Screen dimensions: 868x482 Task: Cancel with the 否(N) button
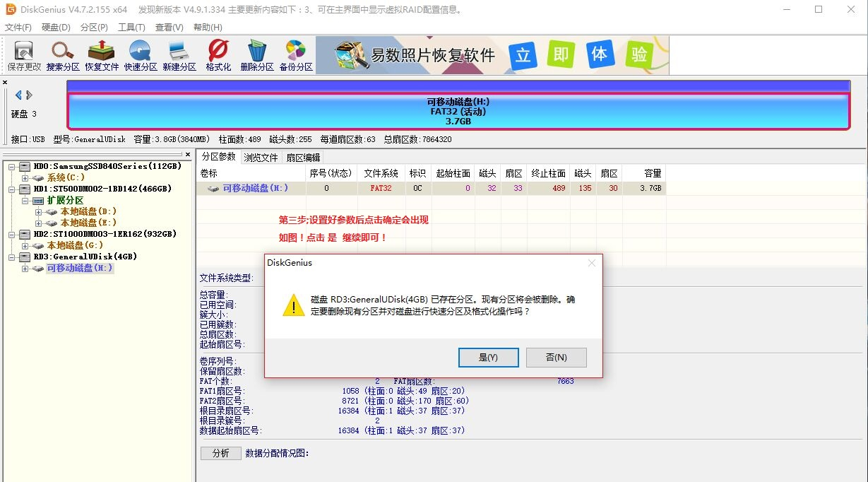point(557,358)
